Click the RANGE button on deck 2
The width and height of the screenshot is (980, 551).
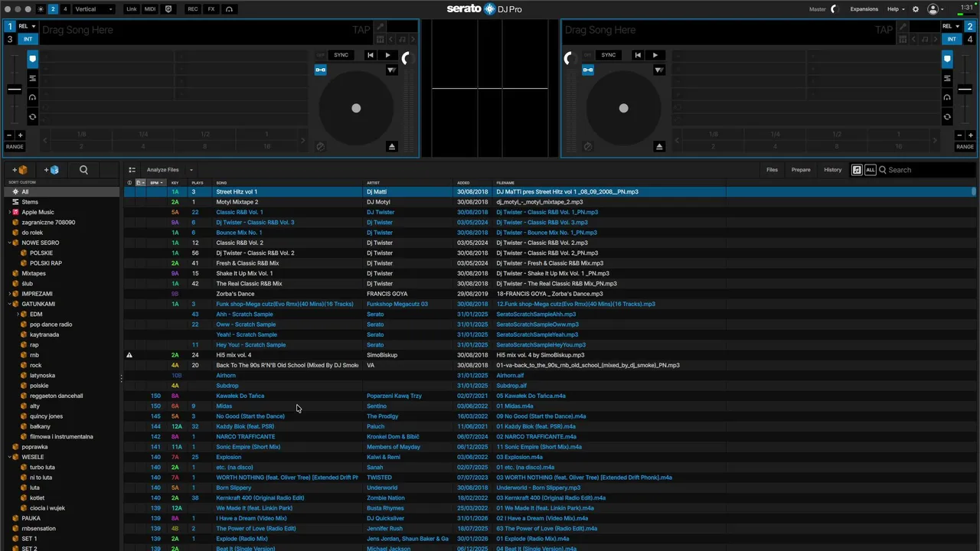(965, 146)
